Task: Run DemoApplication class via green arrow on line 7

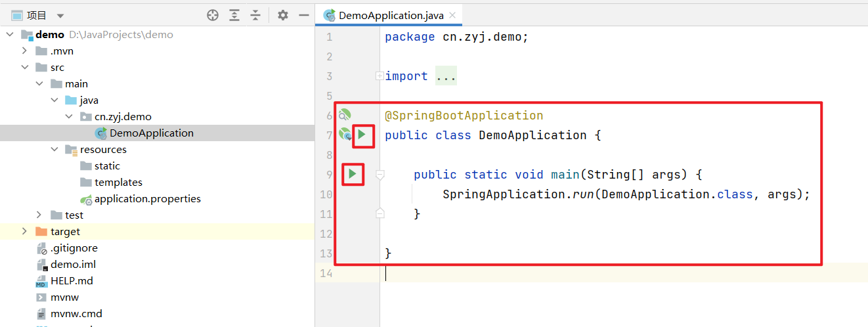Action: (x=361, y=135)
